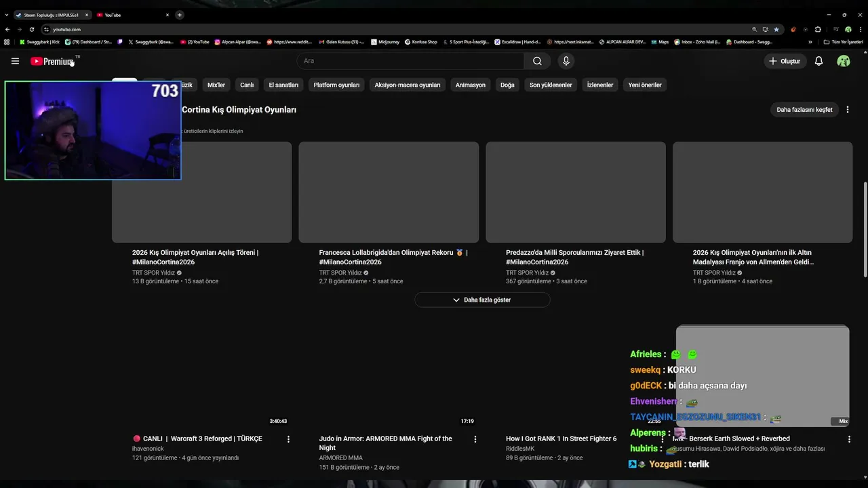Open the Predazzo'da Milli Sporcularımızı Ziyaret Ettik title
868x488 pixels.
click(574, 258)
